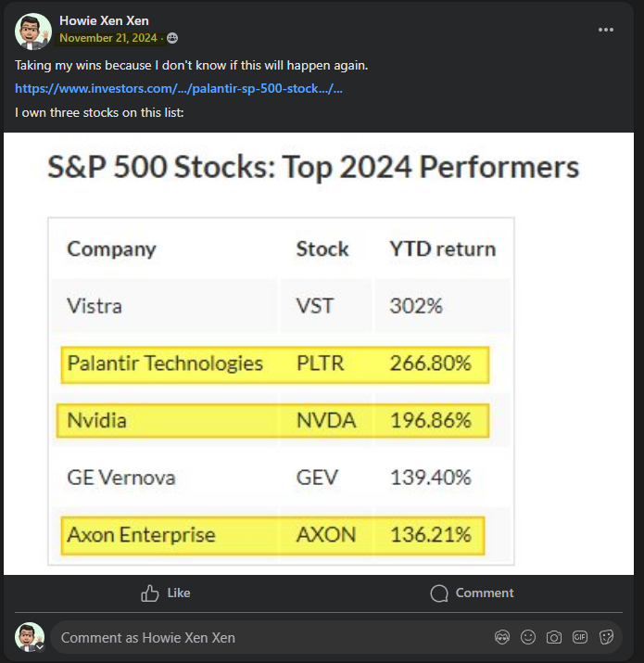Viewport: 644px width, 663px height.
Task: Insert an avatar sticker in the comment
Action: click(x=502, y=637)
